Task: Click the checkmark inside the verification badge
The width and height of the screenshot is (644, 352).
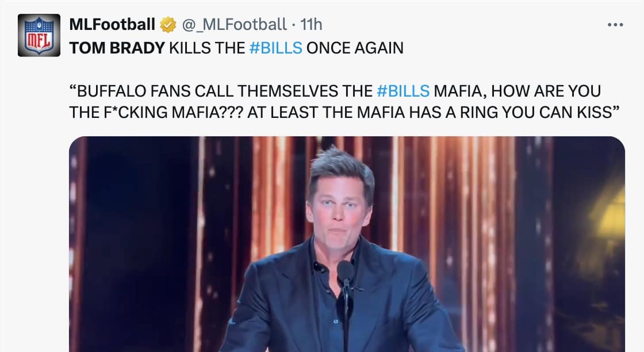Action: [167, 24]
